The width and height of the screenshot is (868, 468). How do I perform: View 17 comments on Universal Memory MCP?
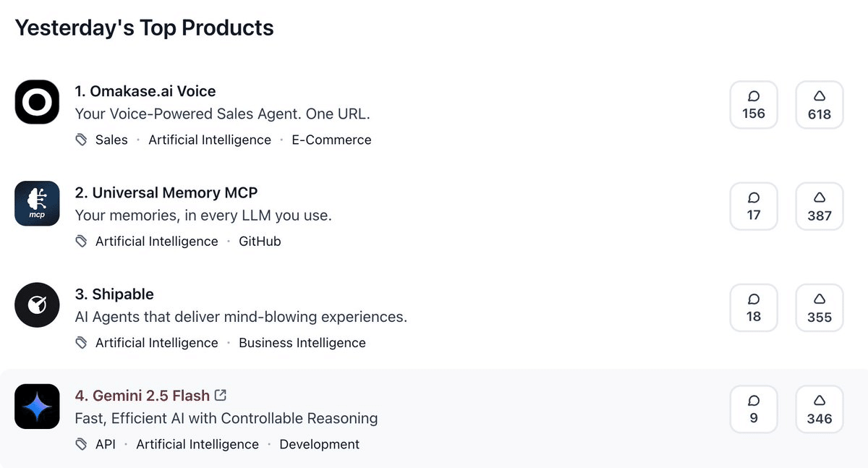click(x=753, y=206)
